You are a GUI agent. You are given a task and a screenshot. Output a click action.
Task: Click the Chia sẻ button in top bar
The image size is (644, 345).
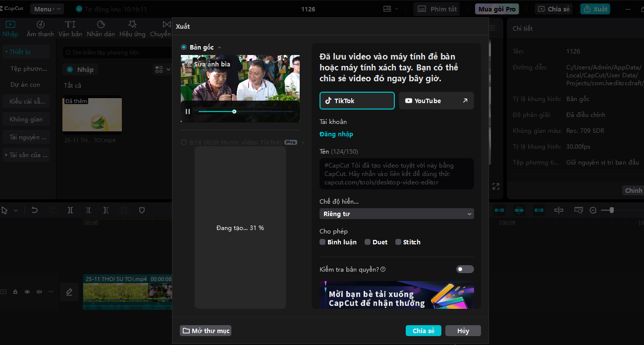click(x=553, y=9)
